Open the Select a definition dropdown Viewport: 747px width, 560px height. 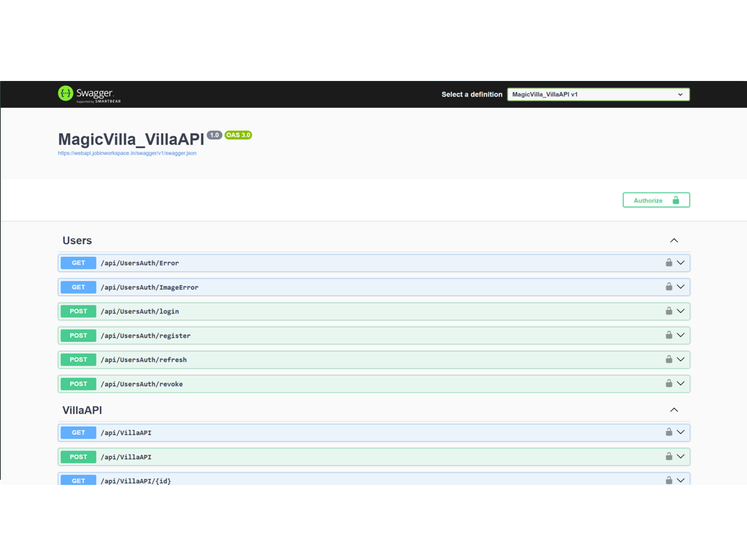(597, 94)
